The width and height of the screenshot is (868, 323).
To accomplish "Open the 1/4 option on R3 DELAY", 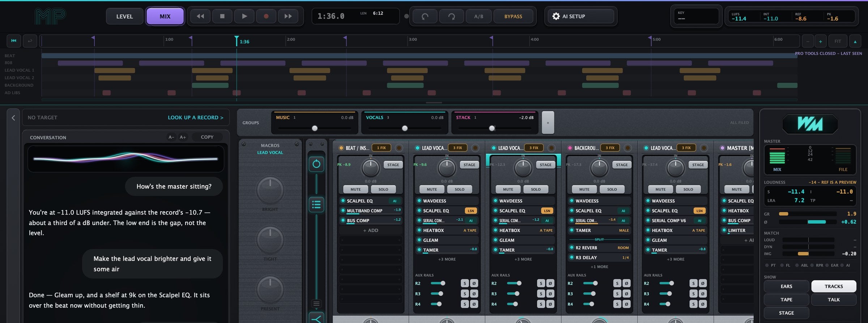I will pyautogui.click(x=625, y=258).
